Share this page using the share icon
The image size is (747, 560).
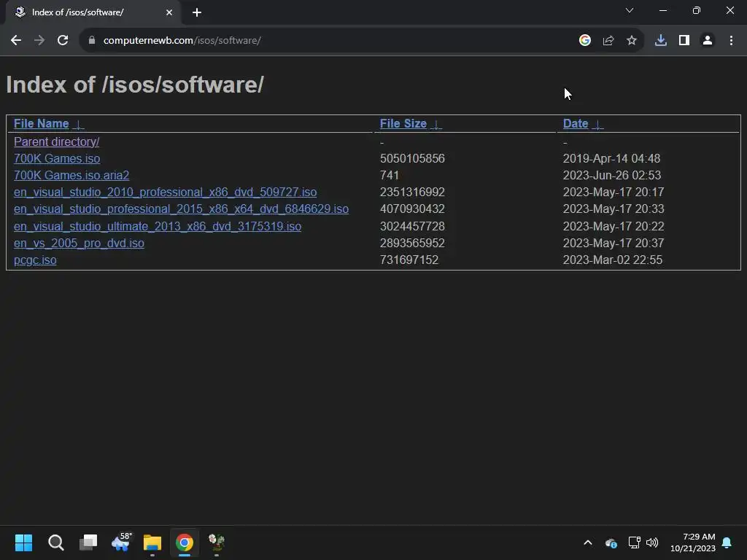click(608, 41)
